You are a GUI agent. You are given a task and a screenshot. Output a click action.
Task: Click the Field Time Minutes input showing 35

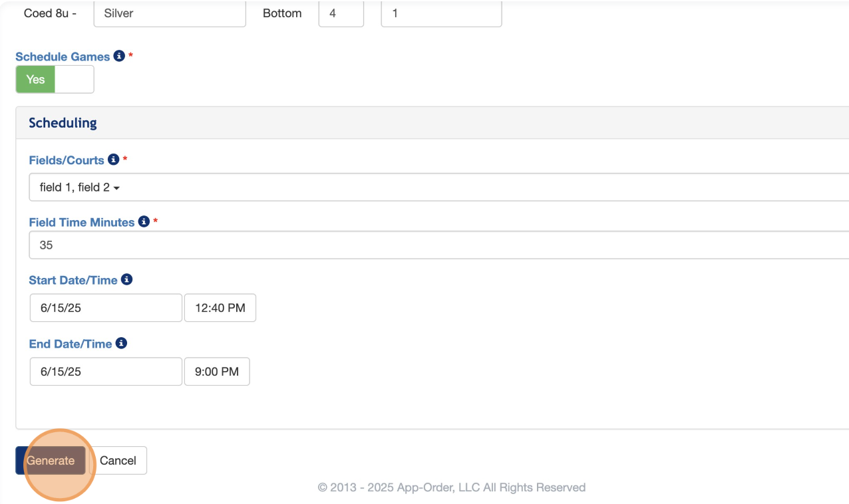click(x=439, y=245)
